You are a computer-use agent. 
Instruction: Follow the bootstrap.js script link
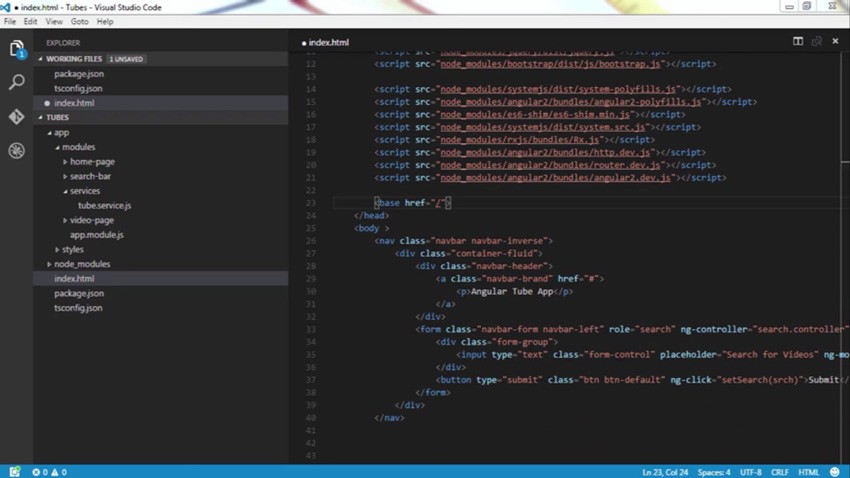point(550,64)
